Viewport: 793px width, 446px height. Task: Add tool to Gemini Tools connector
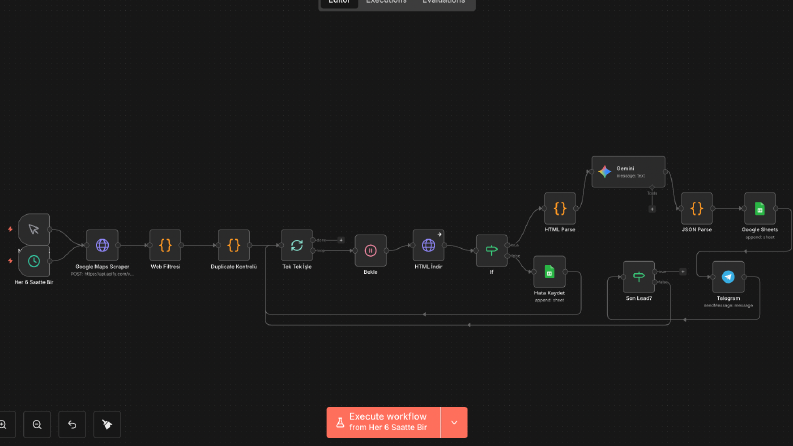(652, 209)
